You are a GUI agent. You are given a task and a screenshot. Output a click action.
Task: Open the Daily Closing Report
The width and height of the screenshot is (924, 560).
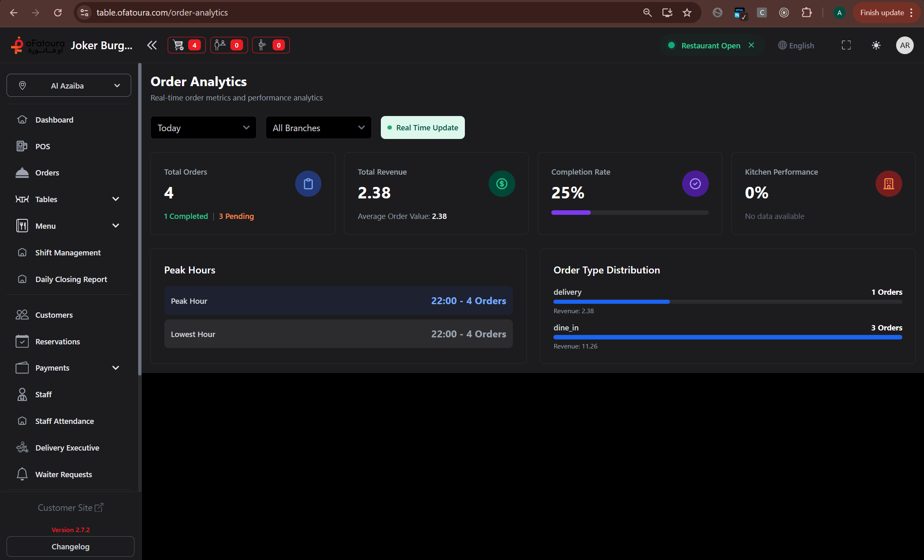(71, 279)
